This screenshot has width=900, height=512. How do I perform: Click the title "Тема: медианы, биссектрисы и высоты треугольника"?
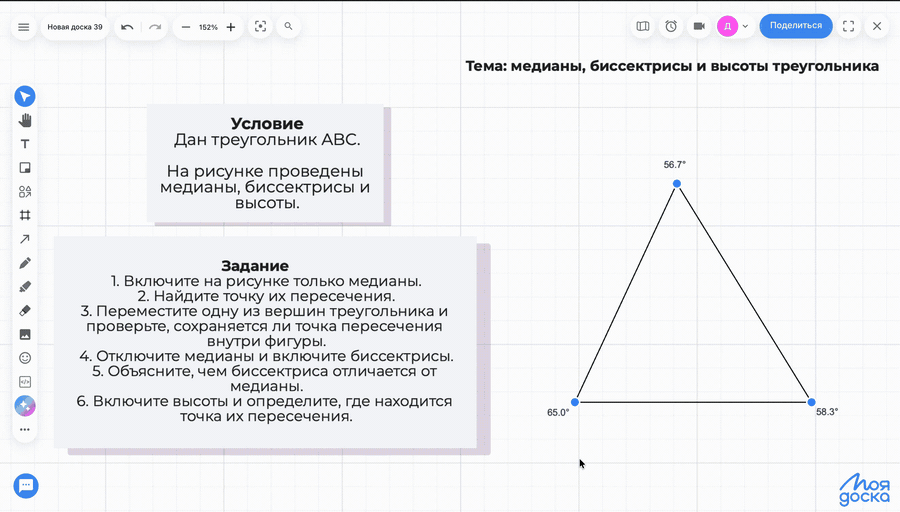pyautogui.click(x=672, y=66)
